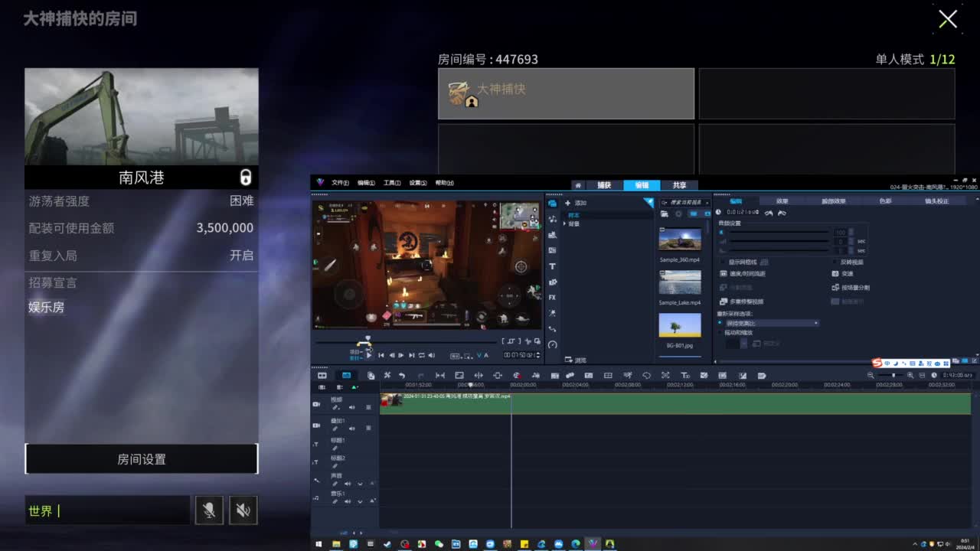
Task: Rotate clip counter-clockwise icon
Action: tap(769, 213)
